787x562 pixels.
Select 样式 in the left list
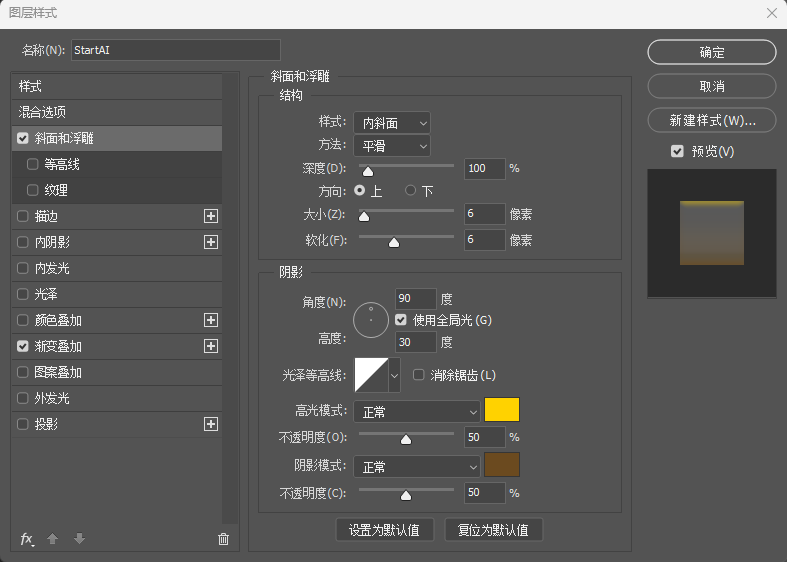(x=117, y=86)
